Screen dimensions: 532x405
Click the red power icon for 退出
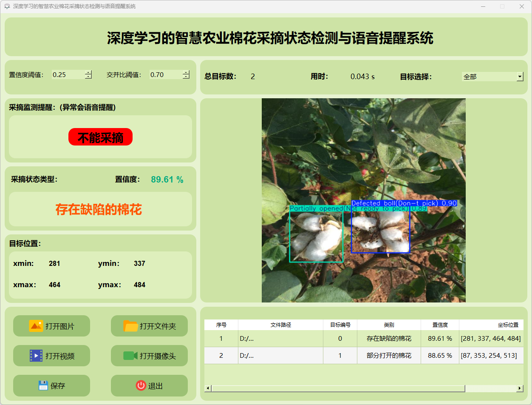click(x=141, y=385)
